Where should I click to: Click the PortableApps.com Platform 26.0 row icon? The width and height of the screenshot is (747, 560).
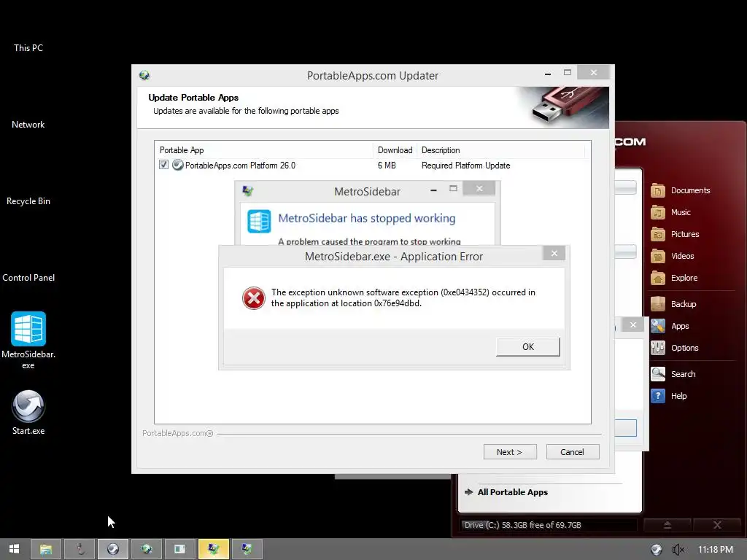click(x=178, y=165)
